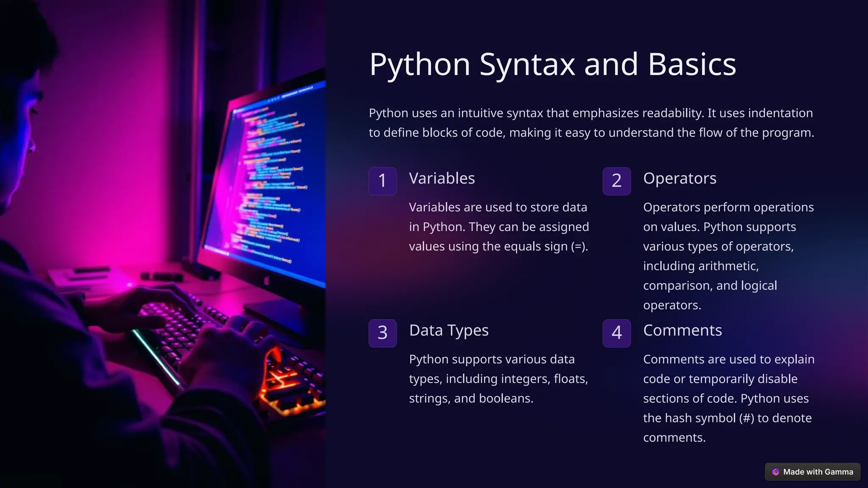Click the Apple logo on the monitor

tap(267, 280)
